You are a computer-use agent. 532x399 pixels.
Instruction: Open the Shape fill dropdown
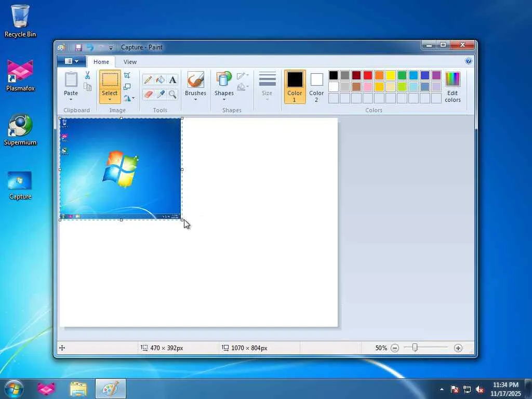[x=243, y=87]
